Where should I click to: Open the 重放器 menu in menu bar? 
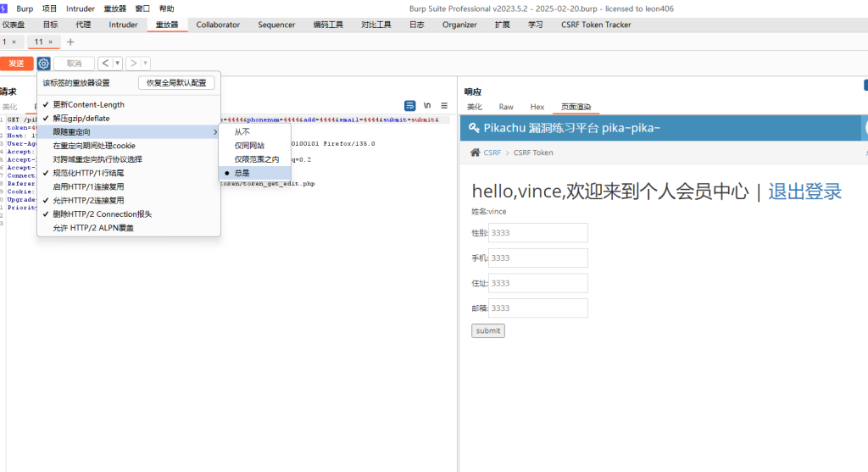pyautogui.click(x=114, y=8)
